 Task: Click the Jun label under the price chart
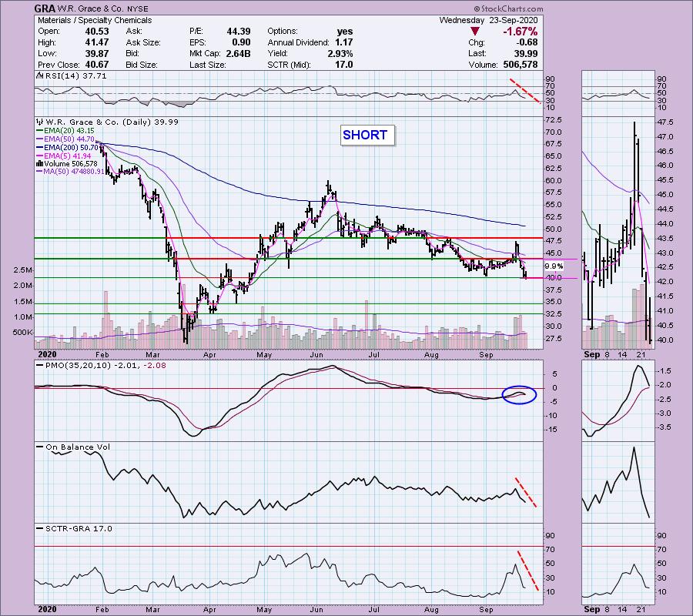click(316, 354)
